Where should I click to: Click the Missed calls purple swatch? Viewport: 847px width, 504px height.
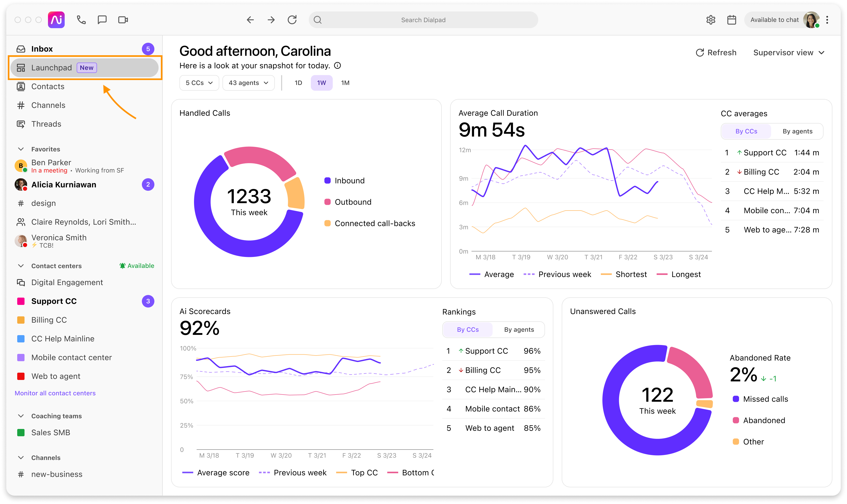[x=736, y=399]
